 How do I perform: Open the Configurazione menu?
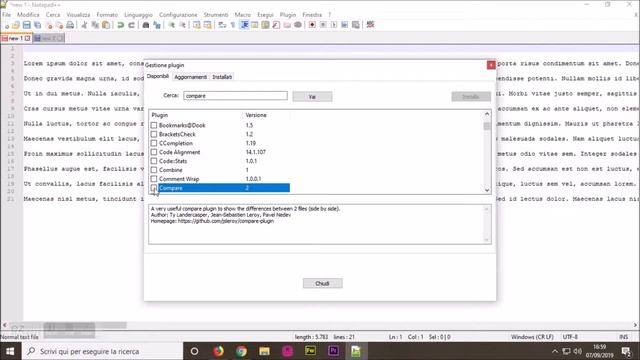[178, 15]
